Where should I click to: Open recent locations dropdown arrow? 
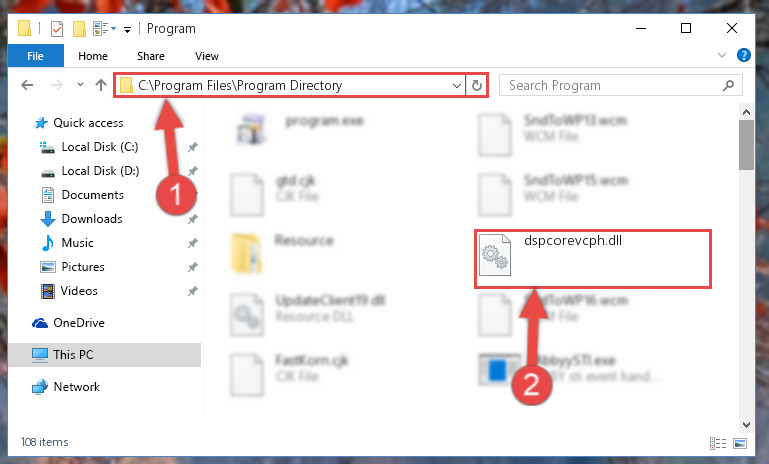pyautogui.click(x=80, y=85)
